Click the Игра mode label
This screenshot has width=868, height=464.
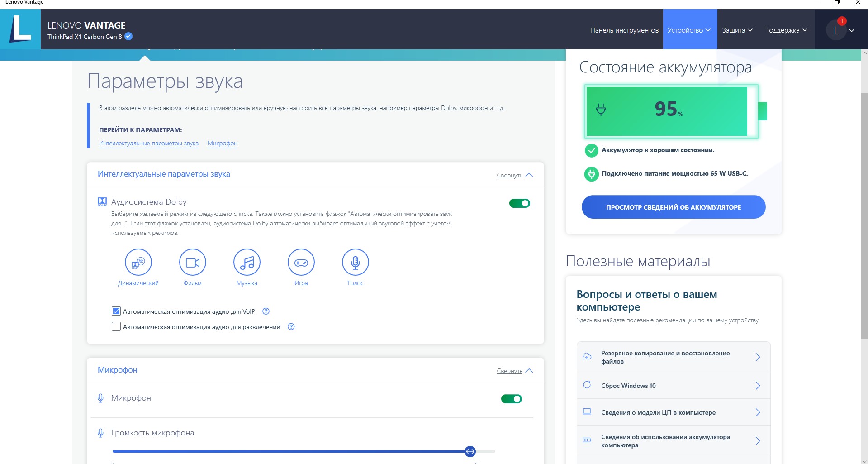[x=301, y=283]
